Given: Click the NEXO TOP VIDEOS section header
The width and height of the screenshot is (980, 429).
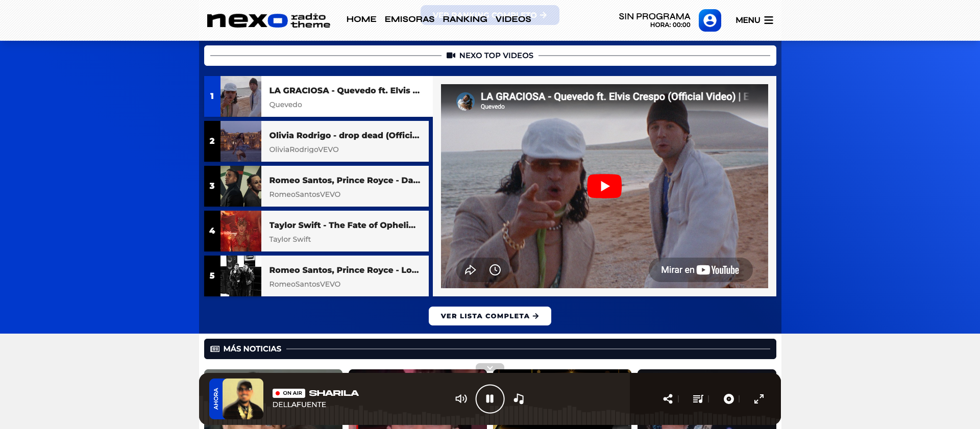Looking at the screenshot, I should point(490,56).
